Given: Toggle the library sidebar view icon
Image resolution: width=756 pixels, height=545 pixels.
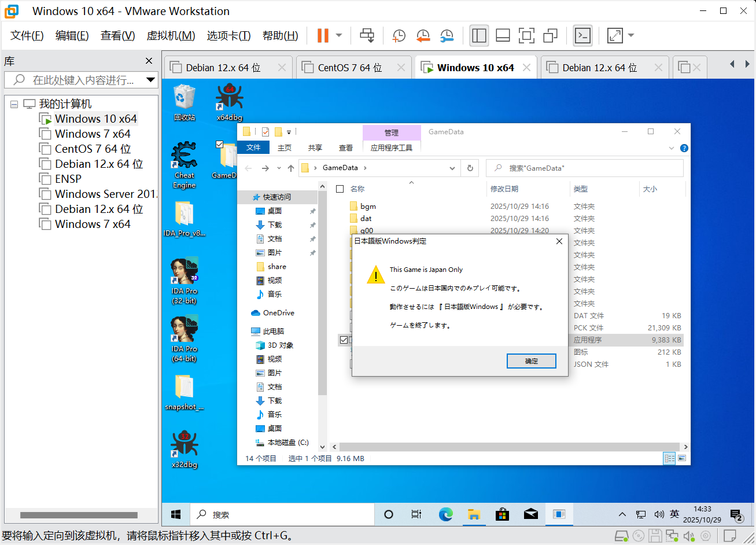Looking at the screenshot, I should [x=479, y=35].
